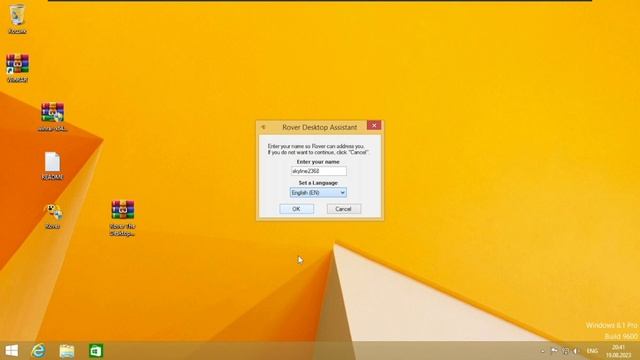The image size is (640, 360).
Task: Open the Action Center flag icon
Action: pos(554,351)
